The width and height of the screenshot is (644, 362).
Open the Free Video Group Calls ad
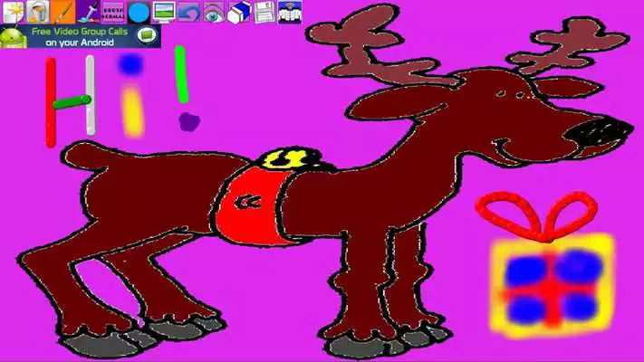point(81,36)
